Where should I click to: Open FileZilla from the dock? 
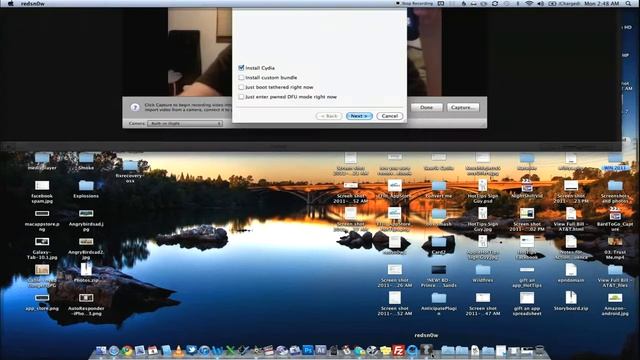(x=398, y=350)
